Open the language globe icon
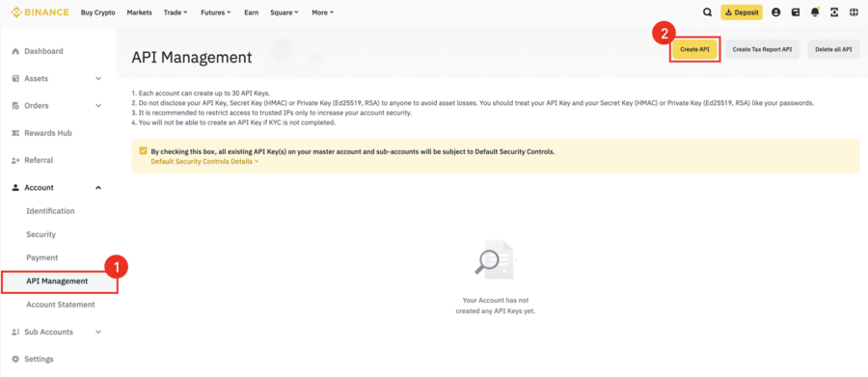Viewport: 868px width, 377px height. [x=854, y=13]
